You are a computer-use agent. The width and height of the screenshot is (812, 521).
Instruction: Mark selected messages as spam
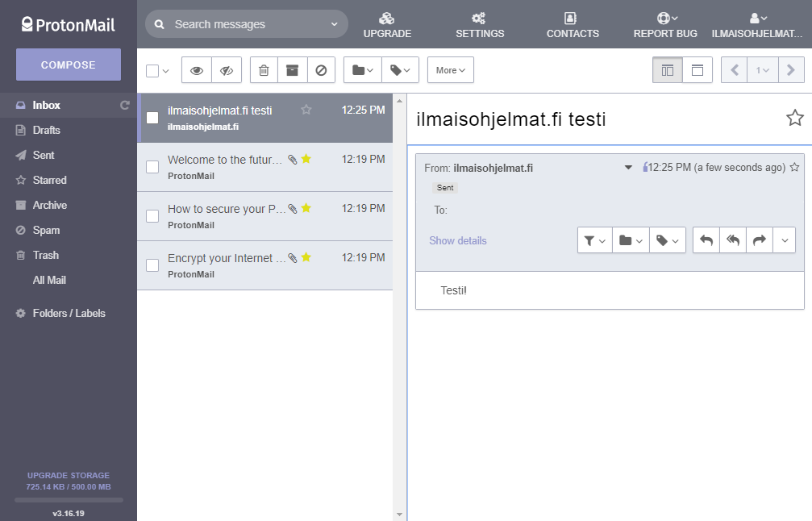[x=321, y=70]
